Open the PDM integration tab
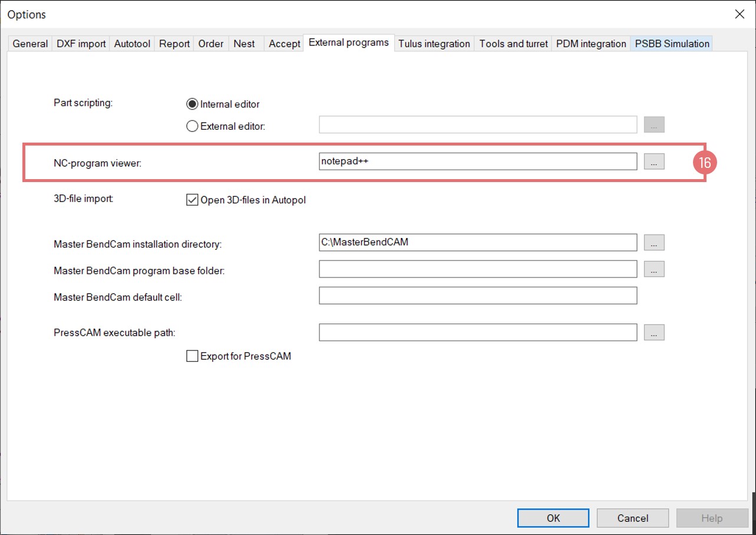Viewport: 756px width, 535px height. coord(591,44)
